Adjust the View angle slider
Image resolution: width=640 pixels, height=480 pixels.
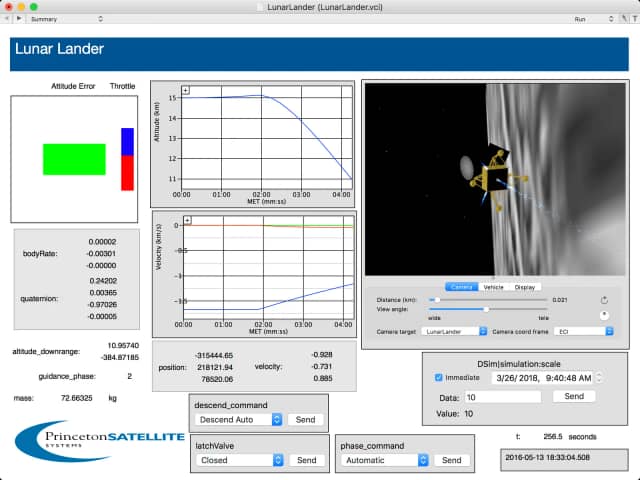pyautogui.click(x=488, y=309)
